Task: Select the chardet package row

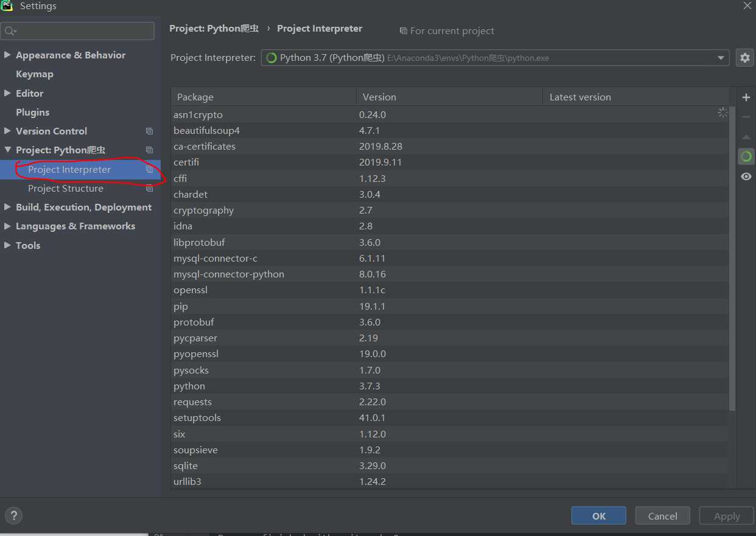Action: 450,194
